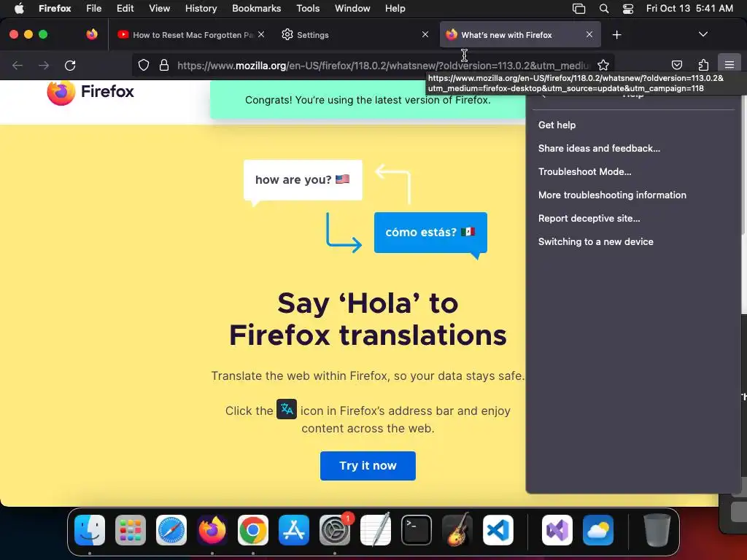The image size is (747, 560).
Task: Launch Terminal from the dock
Action: coord(417,530)
